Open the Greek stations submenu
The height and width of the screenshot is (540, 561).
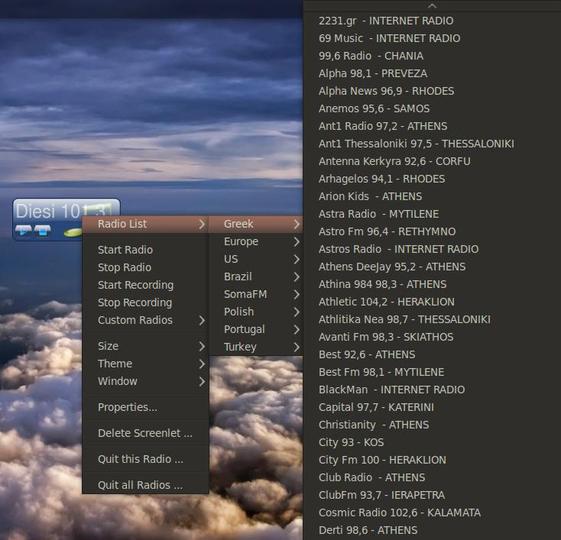tap(256, 224)
